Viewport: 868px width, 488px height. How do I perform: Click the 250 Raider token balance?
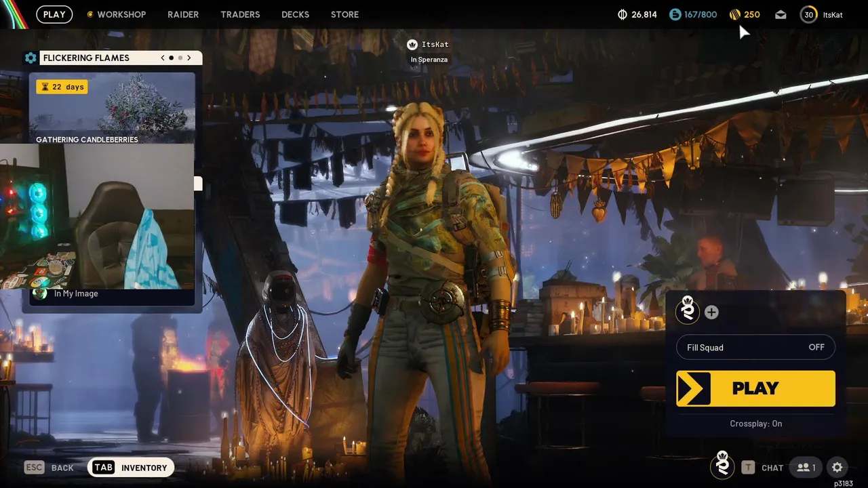pyautogui.click(x=752, y=14)
